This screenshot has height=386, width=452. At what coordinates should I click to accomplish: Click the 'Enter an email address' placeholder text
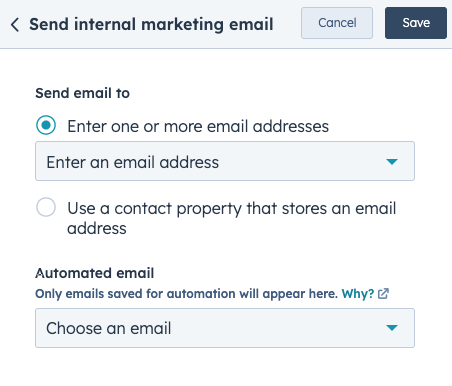pyautogui.click(x=133, y=162)
